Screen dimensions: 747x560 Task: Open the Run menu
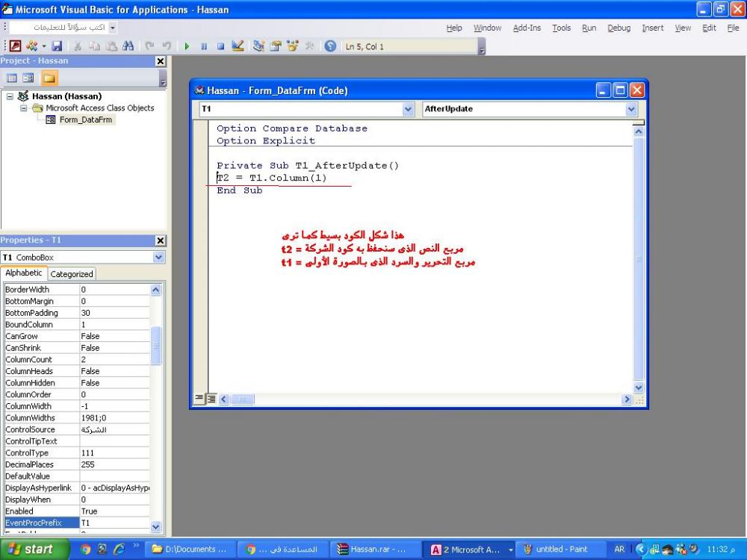coord(589,28)
